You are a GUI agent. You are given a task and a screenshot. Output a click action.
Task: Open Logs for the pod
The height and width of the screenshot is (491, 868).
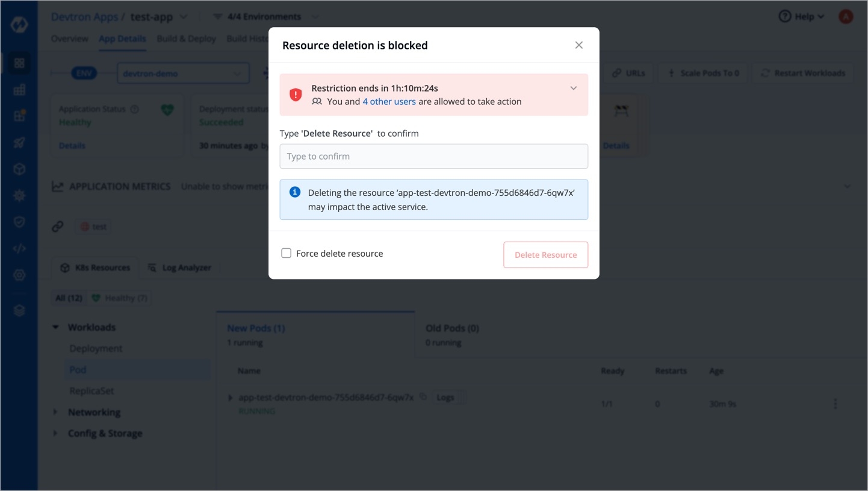click(x=445, y=397)
